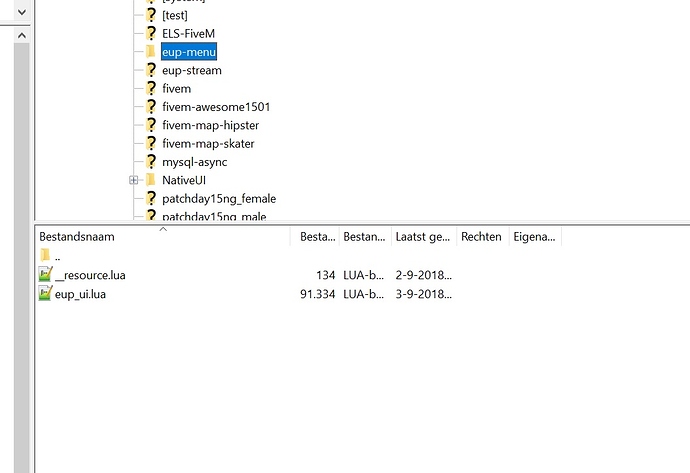Click the left pane scroll-up arrow
690x473 pixels.
click(x=22, y=36)
